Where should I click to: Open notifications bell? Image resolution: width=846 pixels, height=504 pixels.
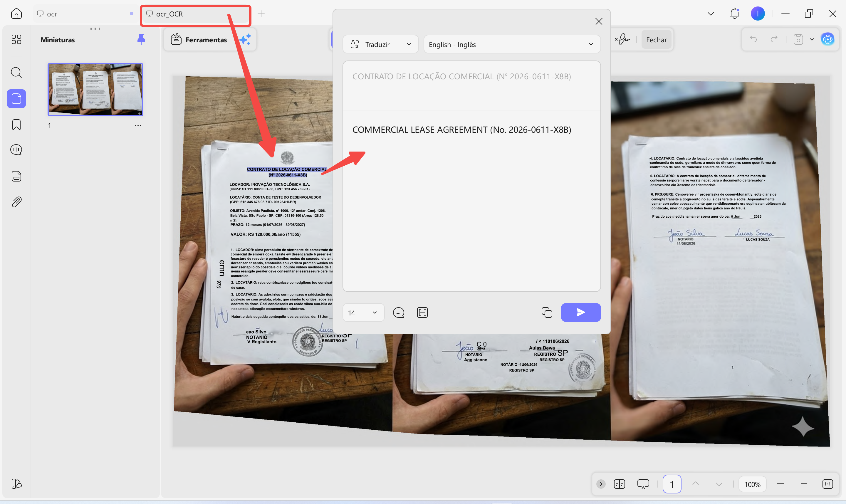(x=735, y=14)
